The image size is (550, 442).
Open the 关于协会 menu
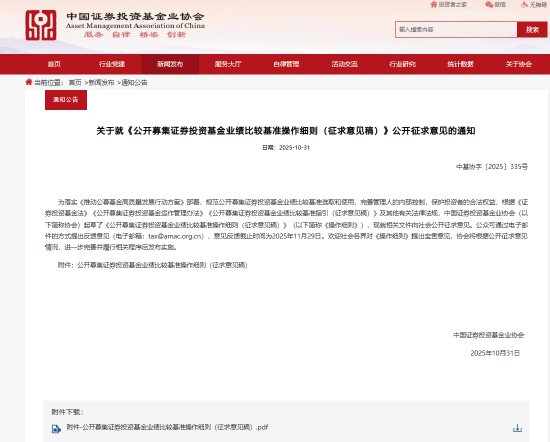click(x=518, y=64)
